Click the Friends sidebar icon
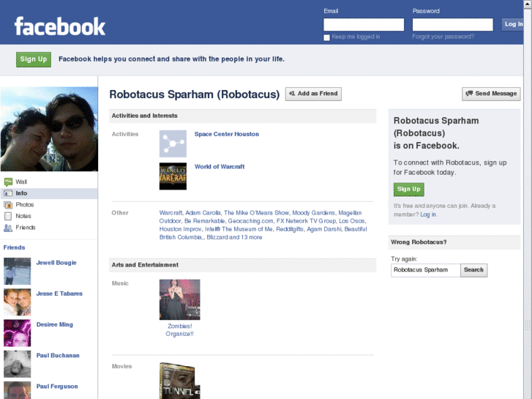 8,228
